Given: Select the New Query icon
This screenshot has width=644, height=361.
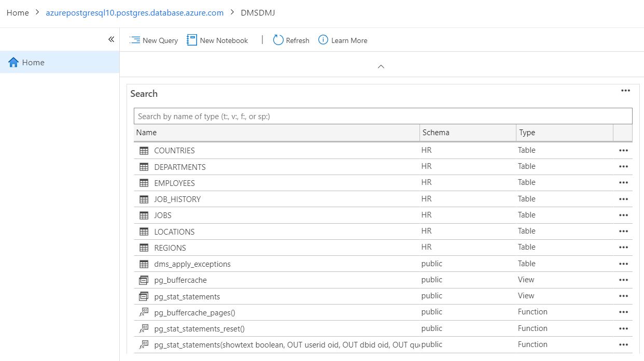Looking at the screenshot, I should coord(135,40).
